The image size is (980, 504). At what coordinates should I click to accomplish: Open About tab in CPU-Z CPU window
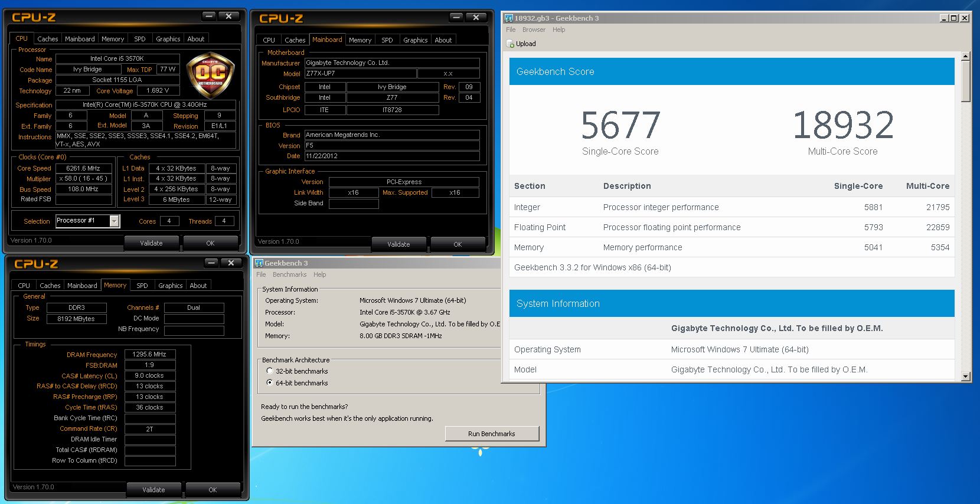click(x=196, y=39)
